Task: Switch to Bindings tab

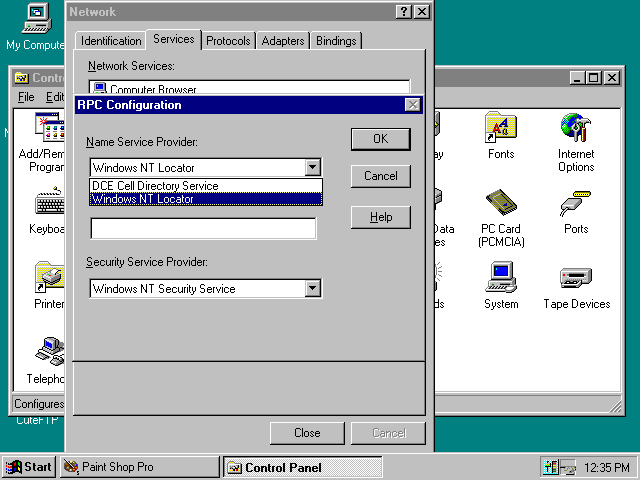Action: click(x=336, y=41)
